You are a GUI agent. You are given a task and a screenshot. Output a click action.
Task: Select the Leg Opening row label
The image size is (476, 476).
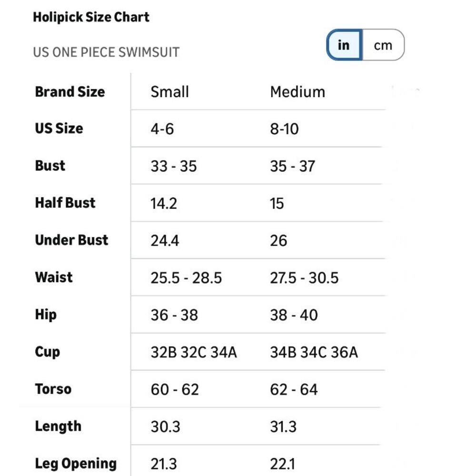pyautogui.click(x=76, y=464)
